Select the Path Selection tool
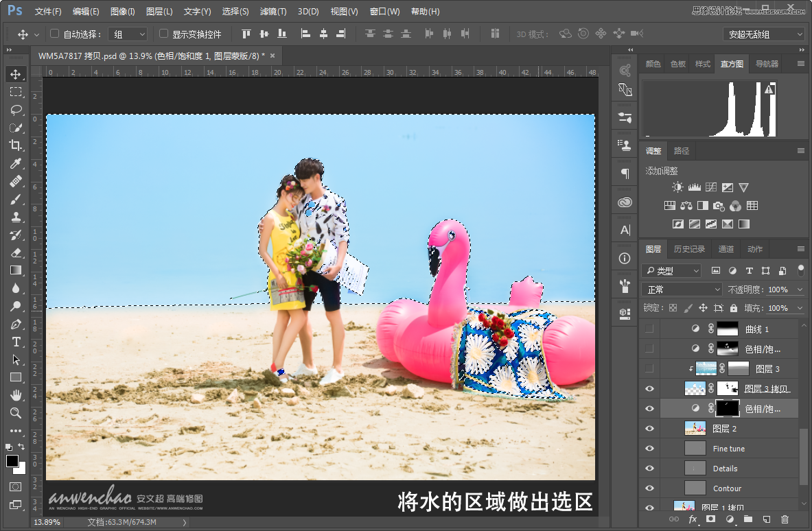Screen dimensions: 812x531 click(x=16, y=359)
